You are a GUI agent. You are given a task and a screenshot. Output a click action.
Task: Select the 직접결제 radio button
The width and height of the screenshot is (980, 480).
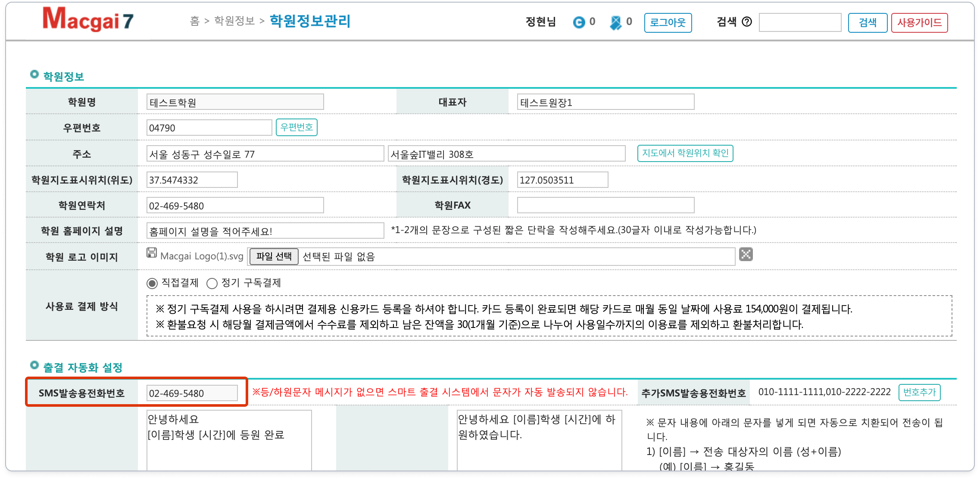pyautogui.click(x=152, y=284)
